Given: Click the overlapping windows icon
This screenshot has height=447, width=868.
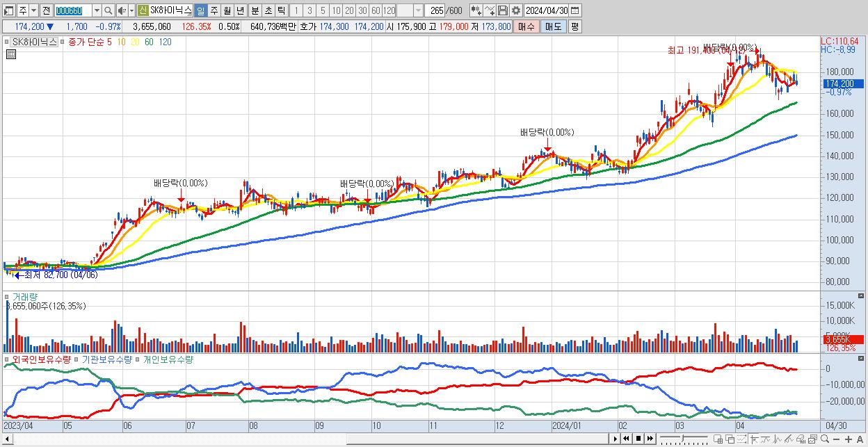Looking at the screenshot, I should [x=730, y=439].
